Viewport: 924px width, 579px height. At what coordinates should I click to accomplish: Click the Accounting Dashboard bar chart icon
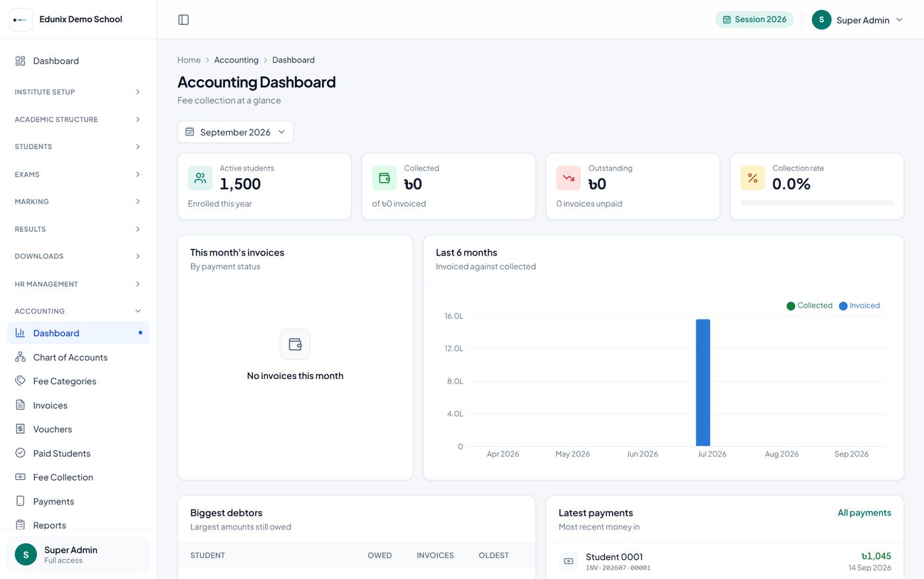[x=20, y=333]
